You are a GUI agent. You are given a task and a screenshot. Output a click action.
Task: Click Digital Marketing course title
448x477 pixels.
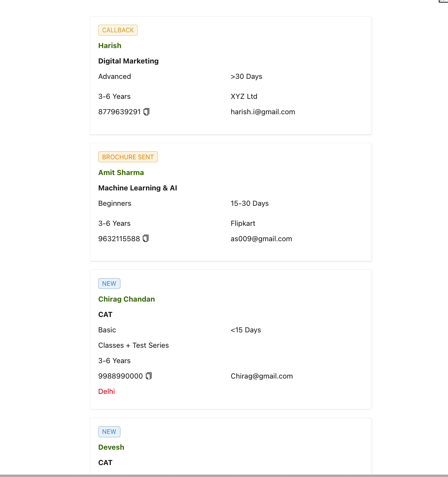coord(128,61)
